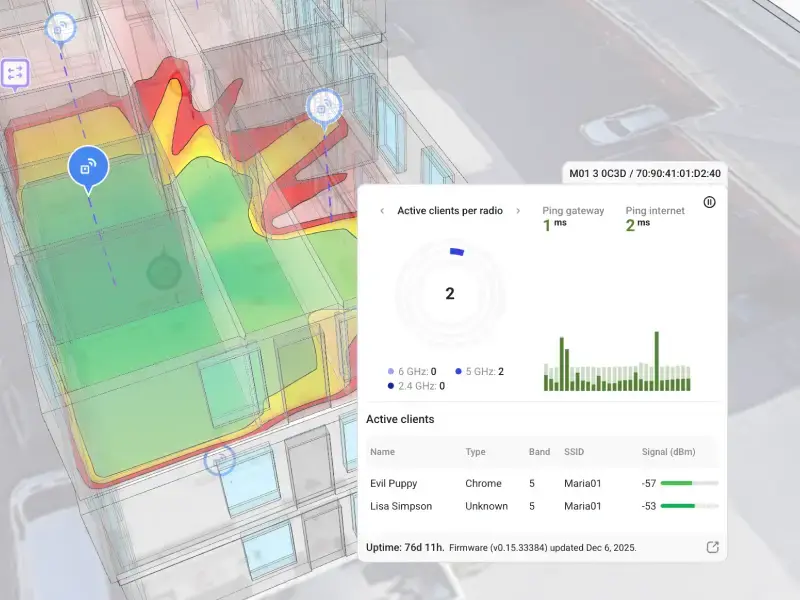This screenshot has width=800, height=600.
Task: Go to the previous chart with the left chevron
Action: click(381, 211)
